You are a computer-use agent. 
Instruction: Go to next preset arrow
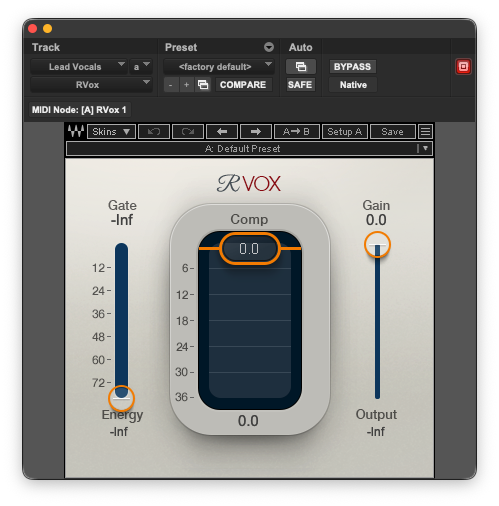point(256,132)
